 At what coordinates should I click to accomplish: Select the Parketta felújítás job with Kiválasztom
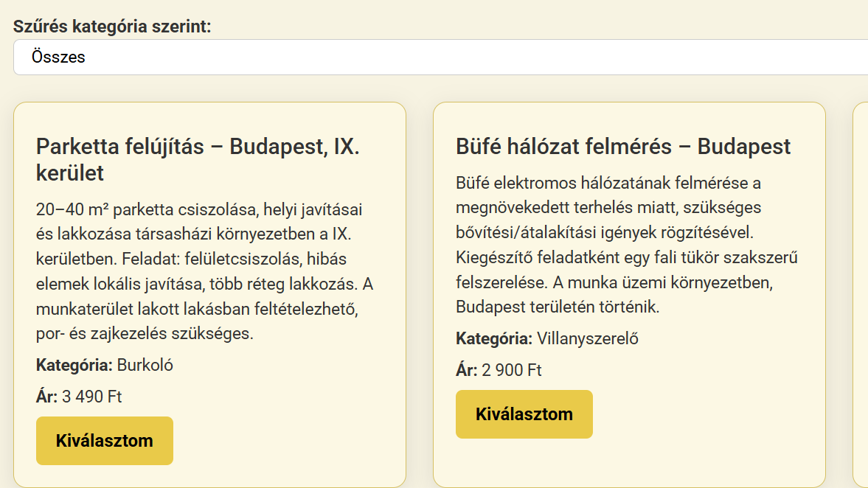tap(104, 441)
